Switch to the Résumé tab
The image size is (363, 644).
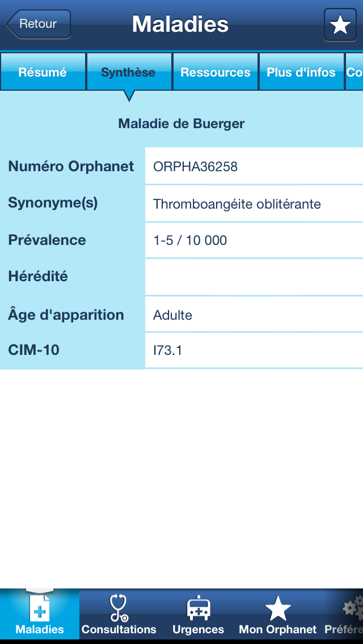(43, 72)
